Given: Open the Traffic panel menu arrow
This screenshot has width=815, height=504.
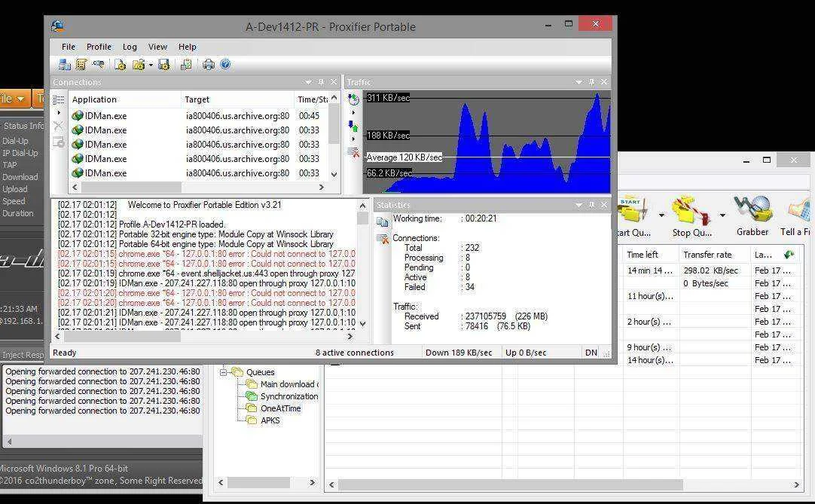Looking at the screenshot, I should [578, 82].
